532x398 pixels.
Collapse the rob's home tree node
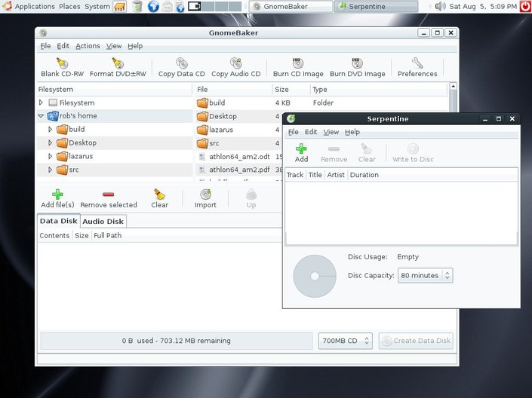(41, 116)
